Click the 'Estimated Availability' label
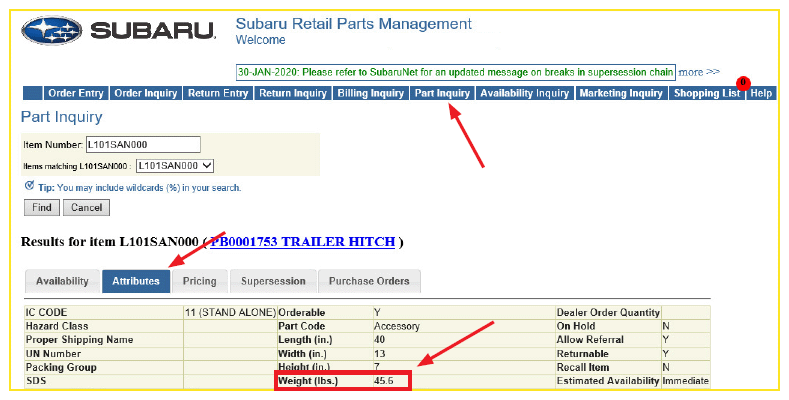Viewport: 789px width, 400px height. point(607,381)
